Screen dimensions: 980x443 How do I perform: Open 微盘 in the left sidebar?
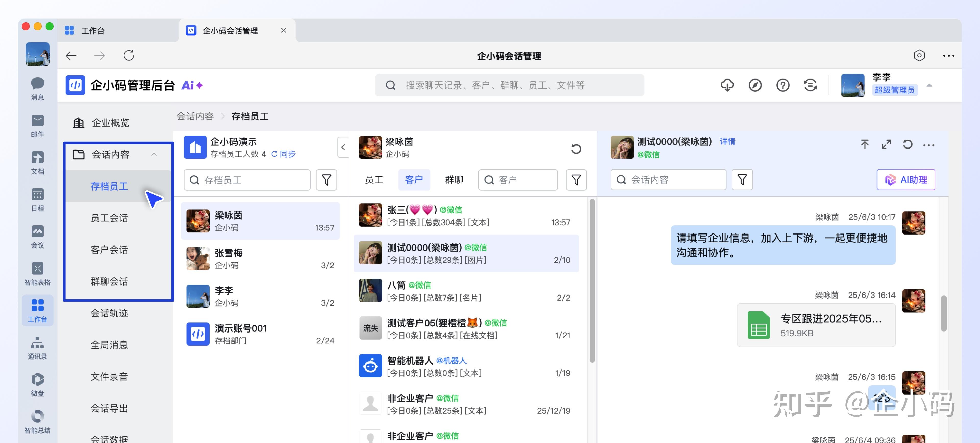(x=37, y=384)
